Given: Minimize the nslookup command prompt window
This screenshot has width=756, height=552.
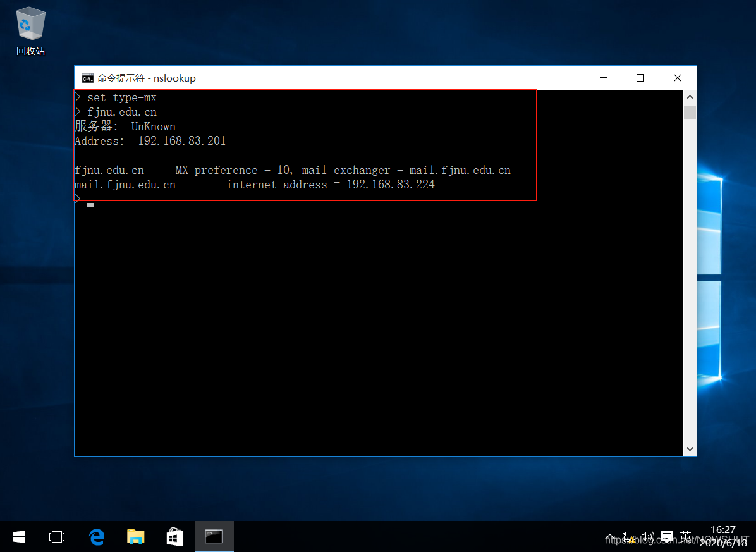Looking at the screenshot, I should (603, 78).
